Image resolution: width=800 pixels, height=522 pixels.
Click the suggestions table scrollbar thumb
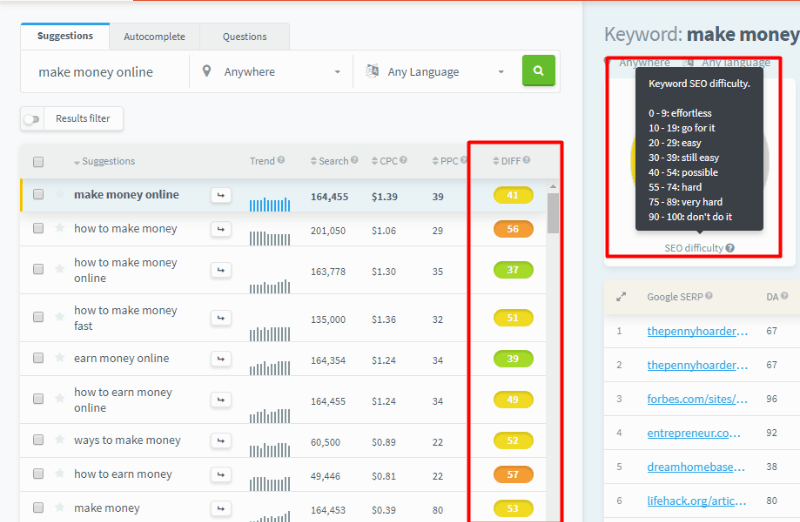point(553,213)
